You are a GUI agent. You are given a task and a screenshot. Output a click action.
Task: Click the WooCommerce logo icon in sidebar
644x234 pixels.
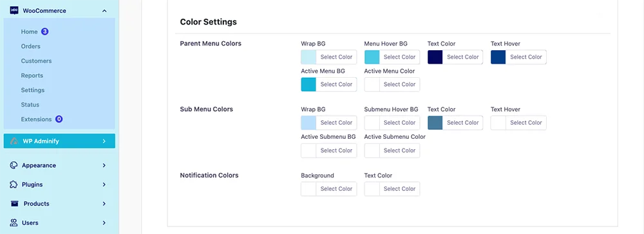click(x=14, y=11)
